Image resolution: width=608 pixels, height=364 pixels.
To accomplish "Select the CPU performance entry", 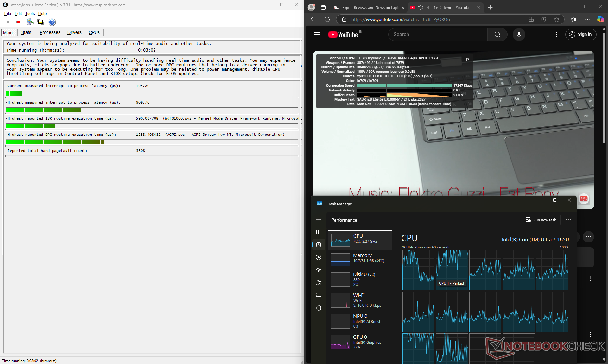I will point(360,240).
